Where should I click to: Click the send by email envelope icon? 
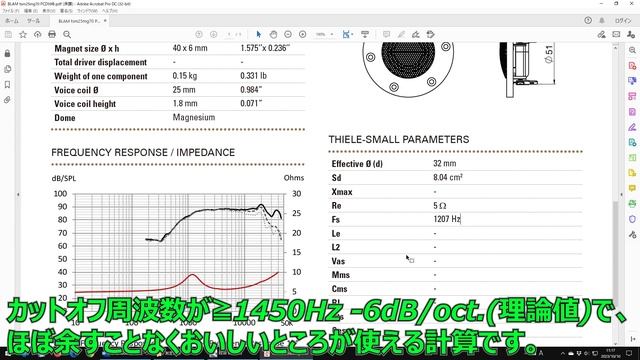click(x=616, y=35)
